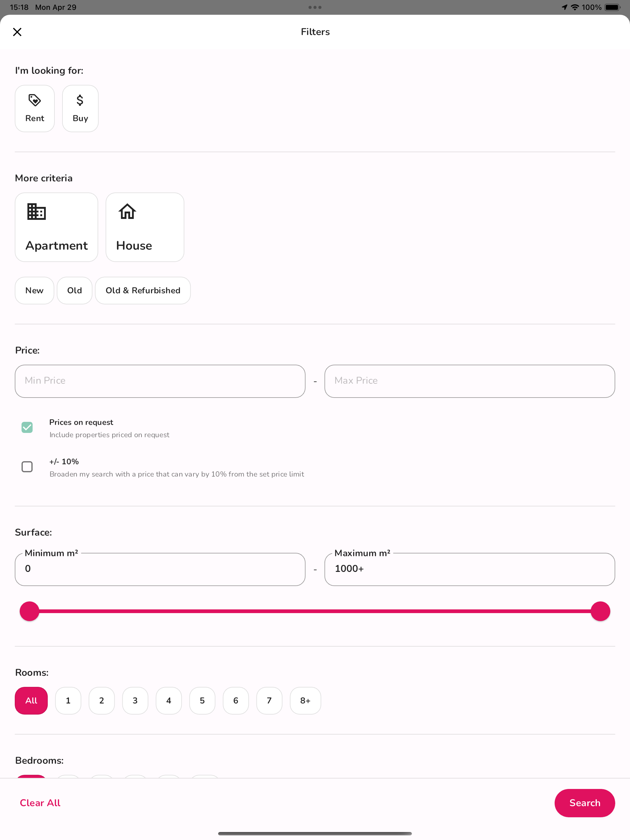Focus the Min Price input field
Image resolution: width=630 pixels, height=840 pixels.
[160, 381]
